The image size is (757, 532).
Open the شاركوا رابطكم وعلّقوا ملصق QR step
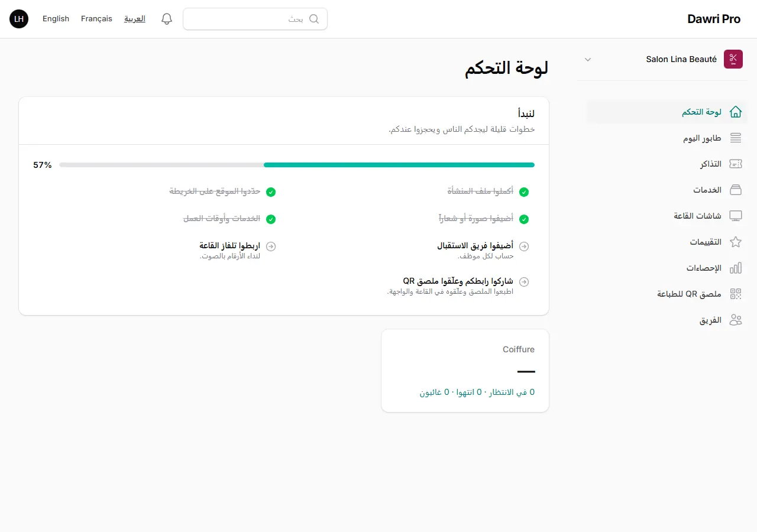tap(458, 286)
